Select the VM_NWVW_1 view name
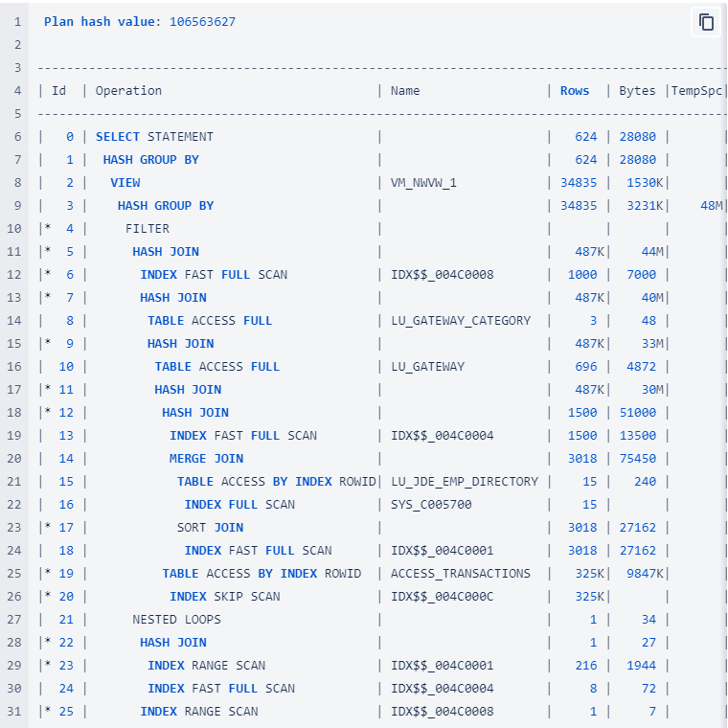The height and width of the screenshot is (728, 728). [x=423, y=183]
